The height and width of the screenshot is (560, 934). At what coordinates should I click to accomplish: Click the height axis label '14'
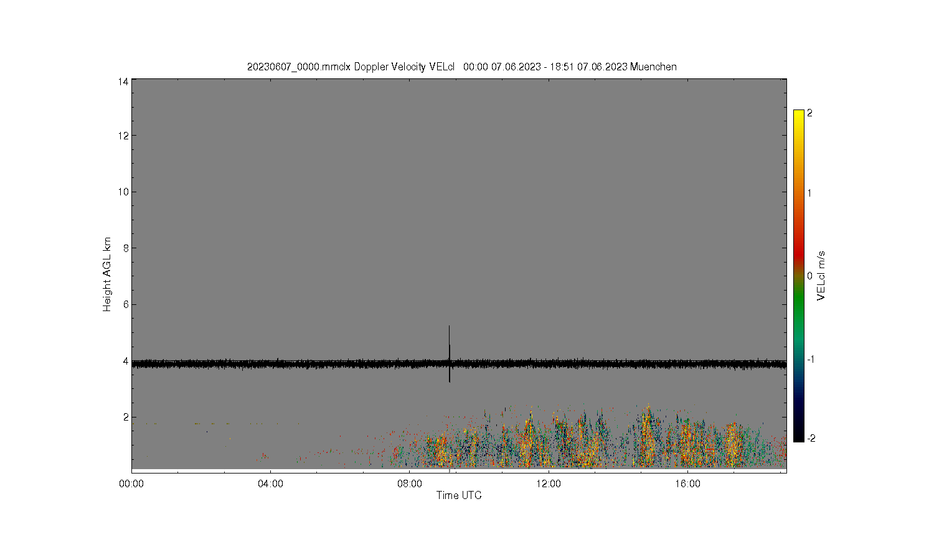[123, 82]
